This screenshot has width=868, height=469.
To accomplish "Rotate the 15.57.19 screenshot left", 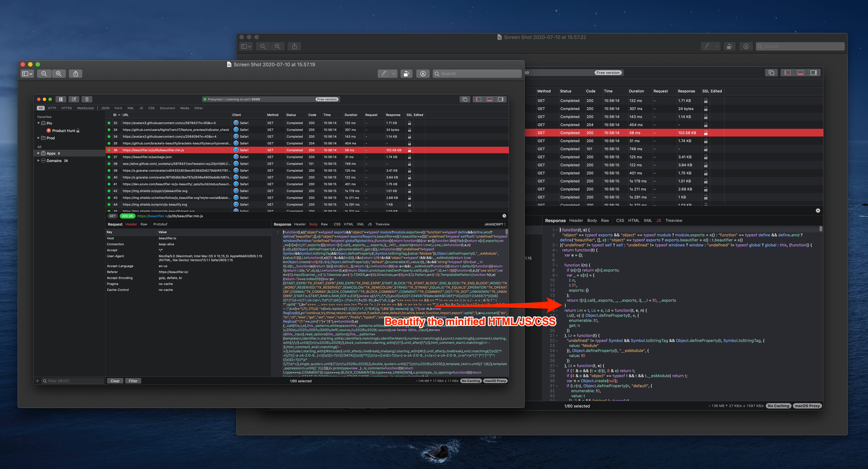I will click(406, 74).
